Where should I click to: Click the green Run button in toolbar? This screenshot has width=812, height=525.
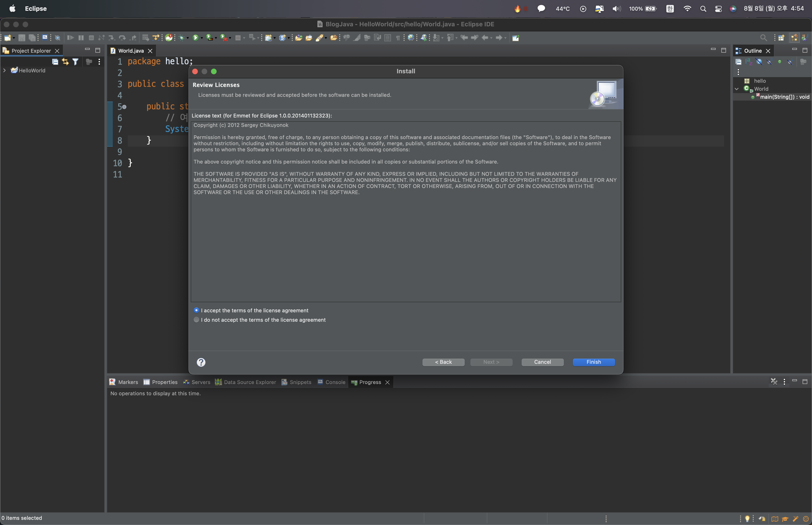195,38
